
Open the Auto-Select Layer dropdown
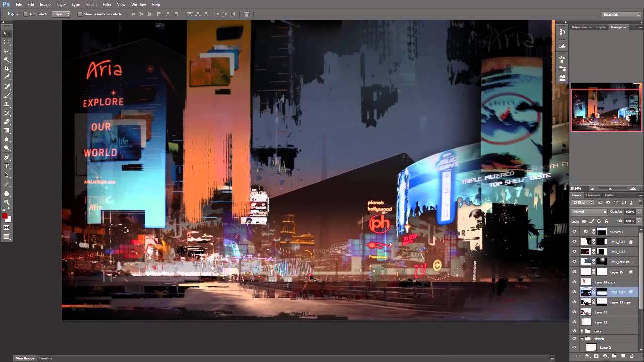[62, 14]
